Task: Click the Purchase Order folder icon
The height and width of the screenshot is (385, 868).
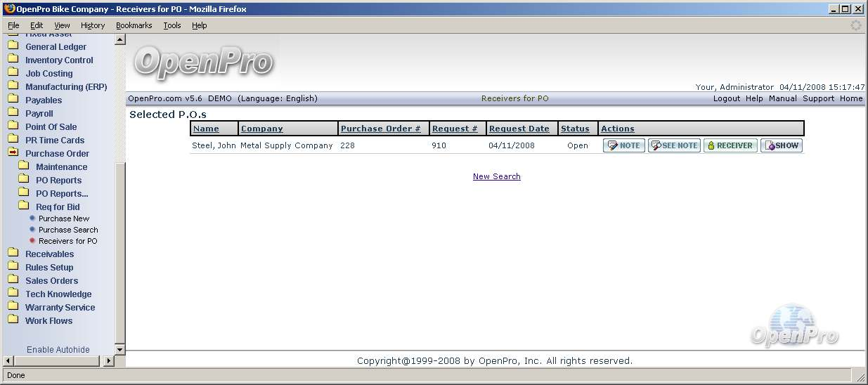Action: point(13,153)
